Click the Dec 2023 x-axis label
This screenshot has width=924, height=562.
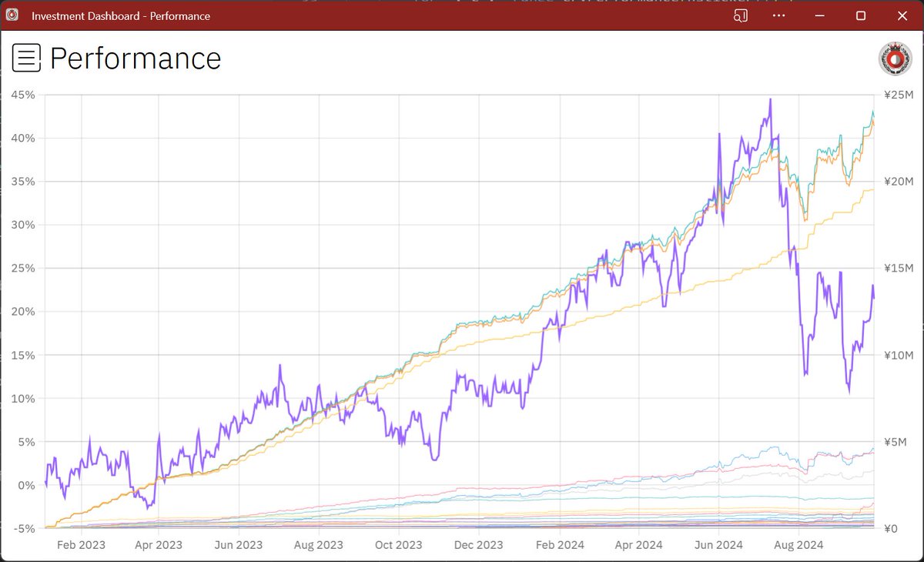[x=478, y=545]
